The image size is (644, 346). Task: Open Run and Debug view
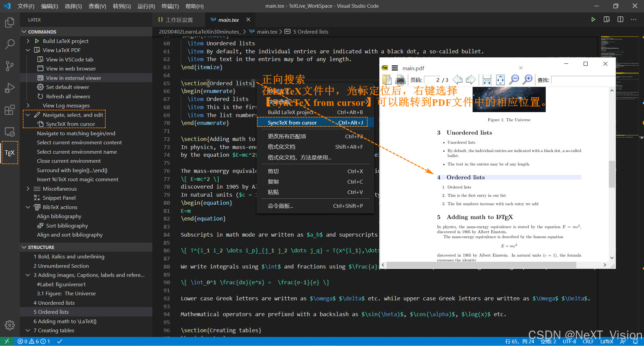pyautogui.click(x=10, y=88)
